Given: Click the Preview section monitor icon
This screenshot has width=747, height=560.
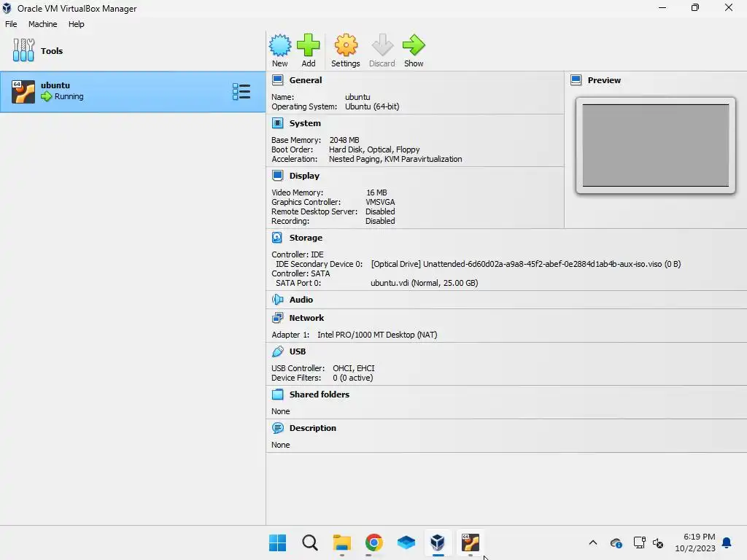Looking at the screenshot, I should 576,80.
